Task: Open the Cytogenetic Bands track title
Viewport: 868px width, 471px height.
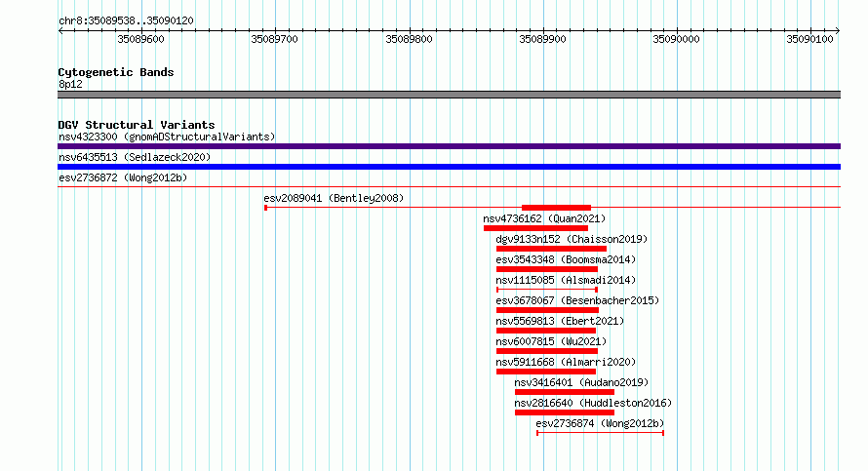Action: pyautogui.click(x=116, y=72)
